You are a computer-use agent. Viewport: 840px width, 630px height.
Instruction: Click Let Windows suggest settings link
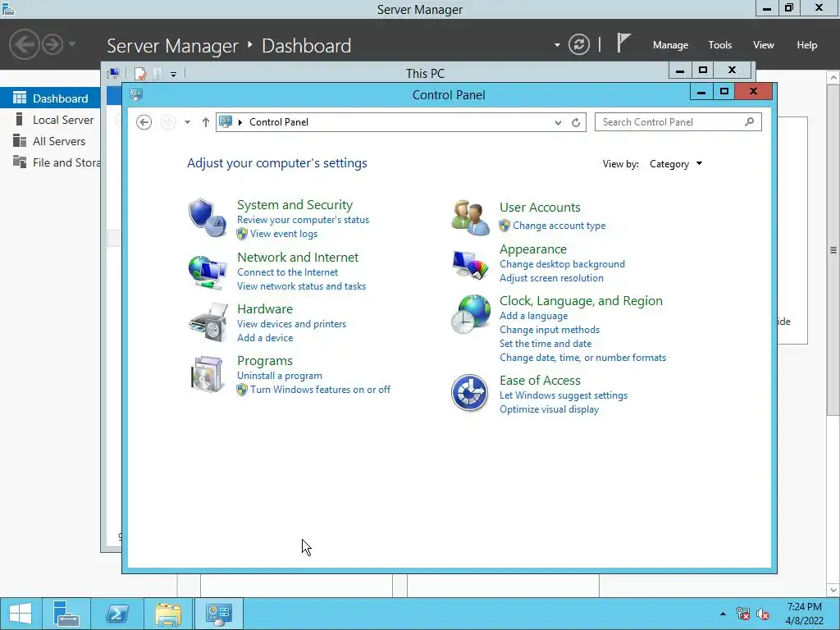(564, 395)
